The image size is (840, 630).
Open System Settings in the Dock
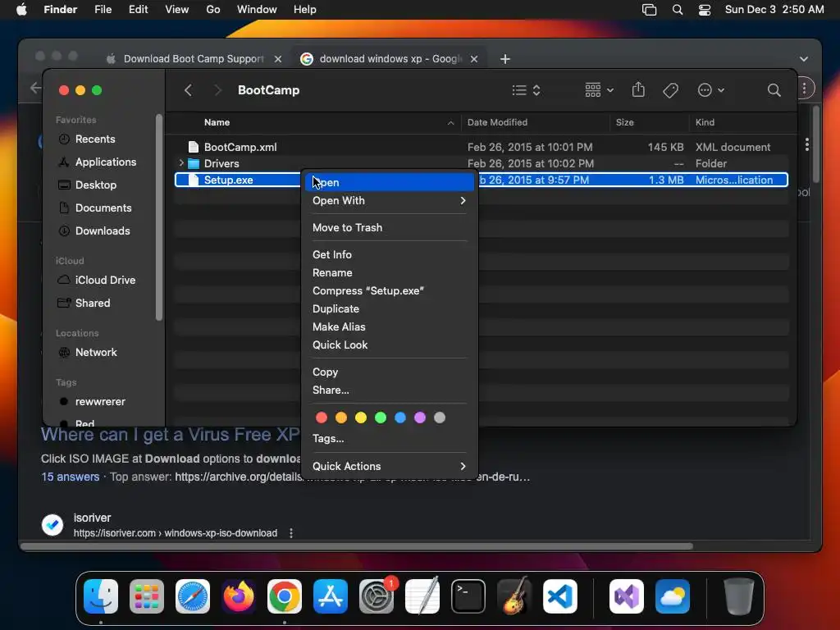click(x=377, y=596)
